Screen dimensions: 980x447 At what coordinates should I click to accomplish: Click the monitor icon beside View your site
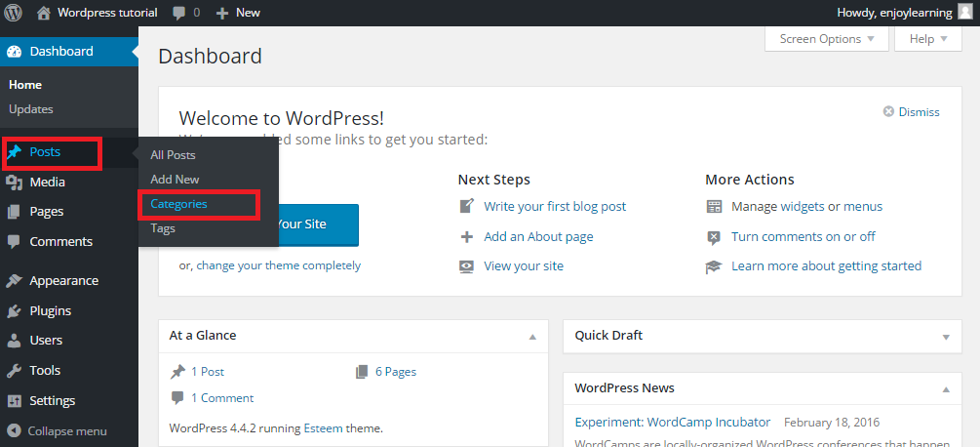click(466, 266)
